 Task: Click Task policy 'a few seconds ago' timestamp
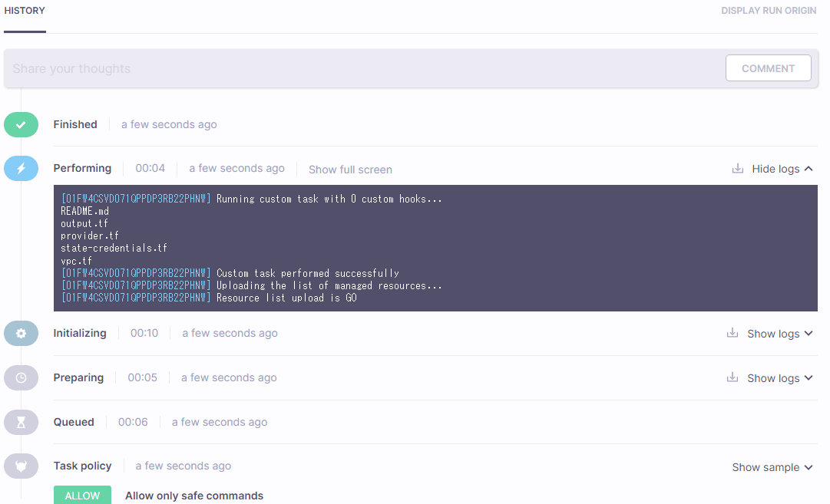tap(184, 466)
